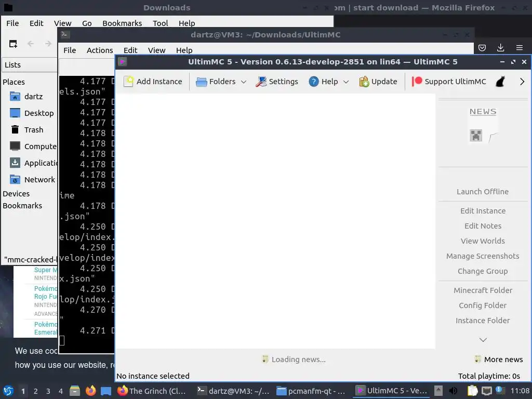Open View Worlds

483,241
